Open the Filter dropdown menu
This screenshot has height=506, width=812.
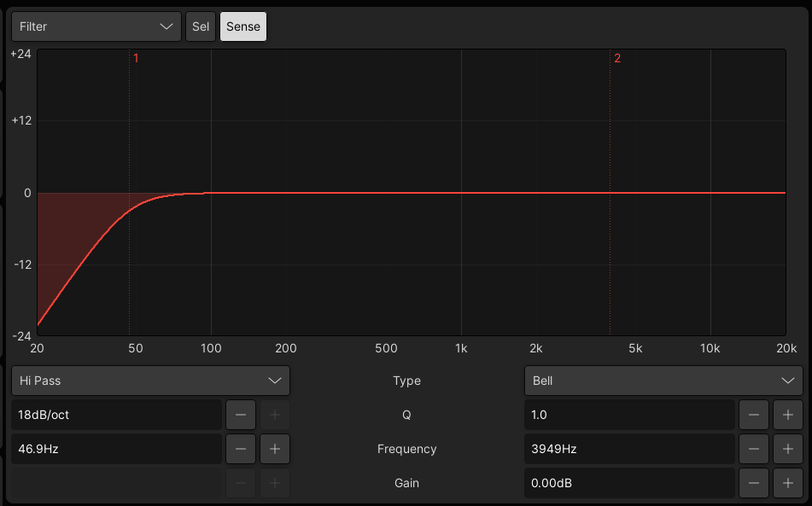pos(96,26)
